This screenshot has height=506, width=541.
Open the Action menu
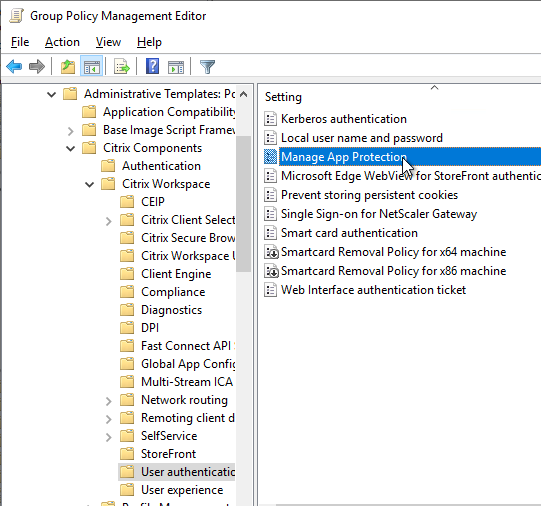click(x=62, y=42)
